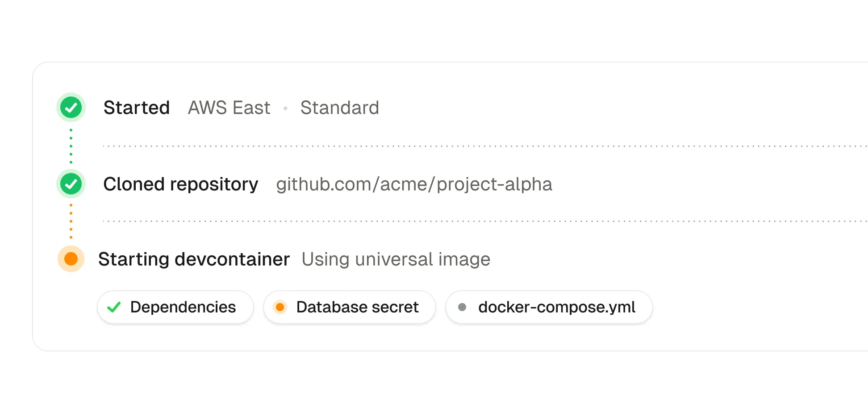Click the dotted divider line under Started row

pos(485,146)
